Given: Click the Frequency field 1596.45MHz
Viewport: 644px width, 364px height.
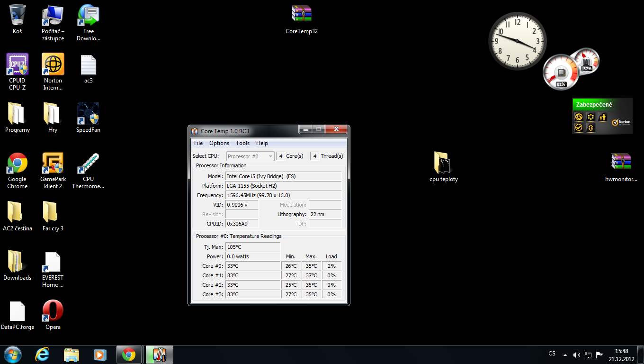Looking at the screenshot, I should (x=283, y=195).
